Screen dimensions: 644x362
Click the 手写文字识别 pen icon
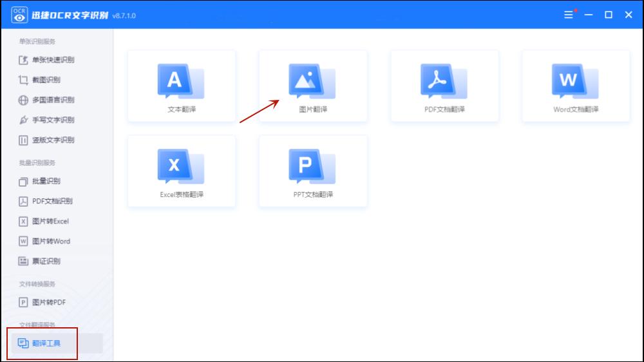(x=23, y=120)
